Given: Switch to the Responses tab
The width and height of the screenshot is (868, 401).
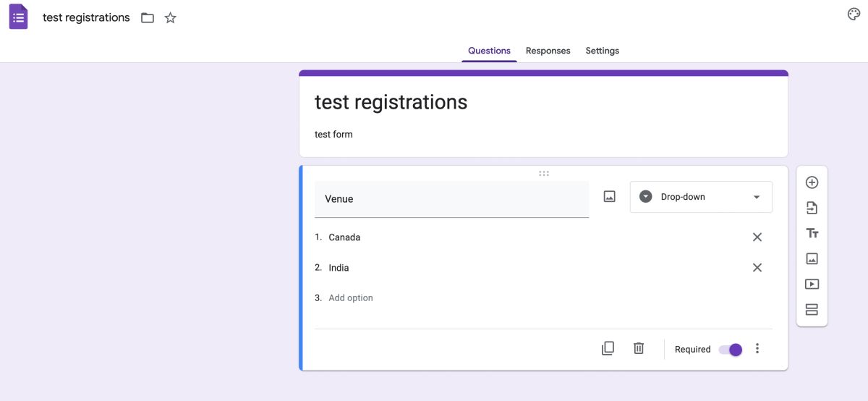Looking at the screenshot, I should pos(548,51).
